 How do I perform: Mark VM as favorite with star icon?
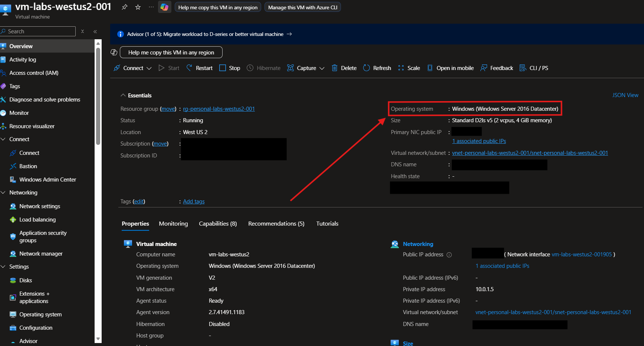tap(138, 7)
